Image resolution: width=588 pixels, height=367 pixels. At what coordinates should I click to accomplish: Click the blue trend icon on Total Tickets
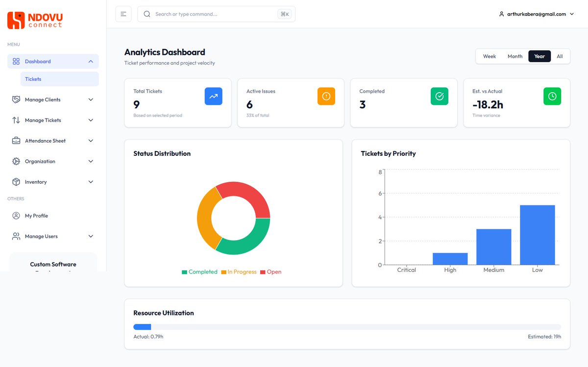point(213,96)
